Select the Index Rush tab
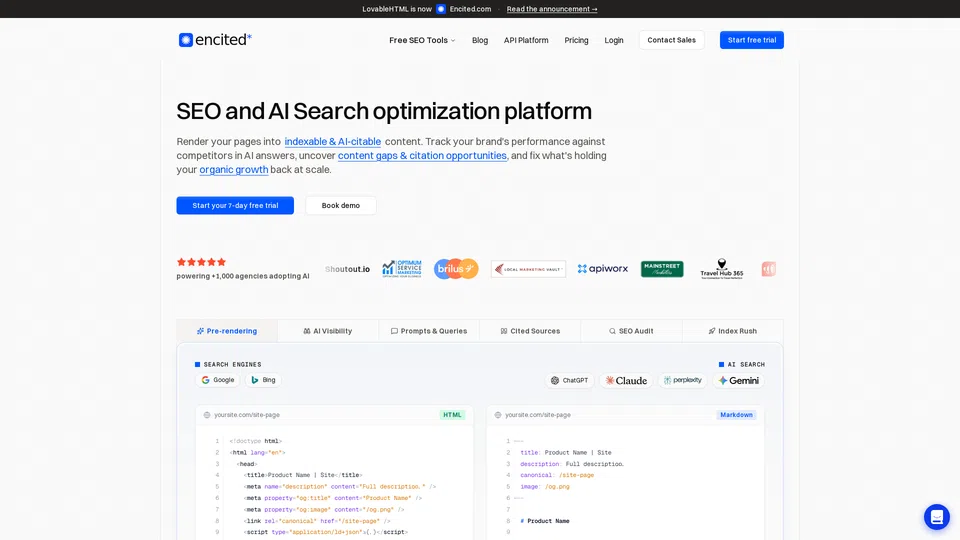This screenshot has height=540, width=960. pyautogui.click(x=733, y=331)
